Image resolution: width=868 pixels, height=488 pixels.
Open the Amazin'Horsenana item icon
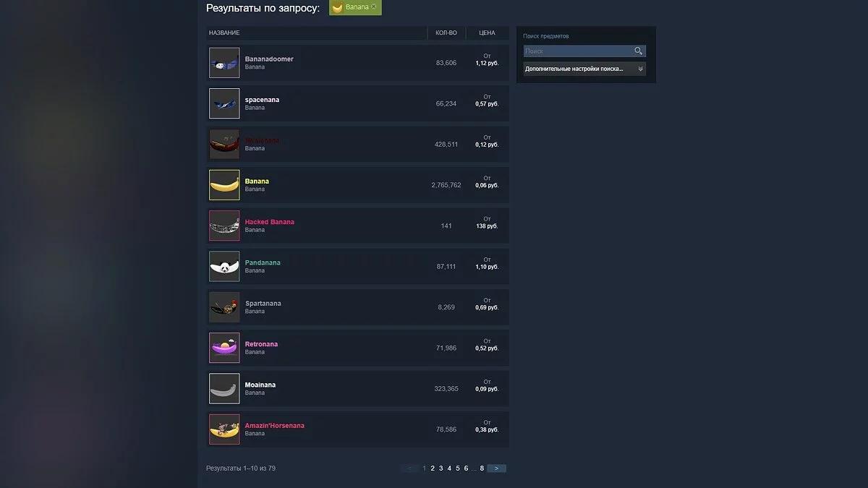click(x=224, y=429)
